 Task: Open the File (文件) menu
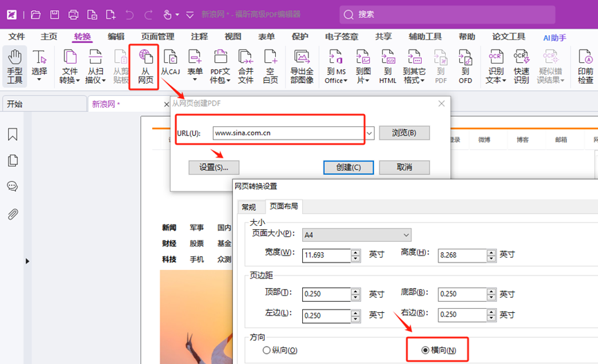click(x=17, y=37)
